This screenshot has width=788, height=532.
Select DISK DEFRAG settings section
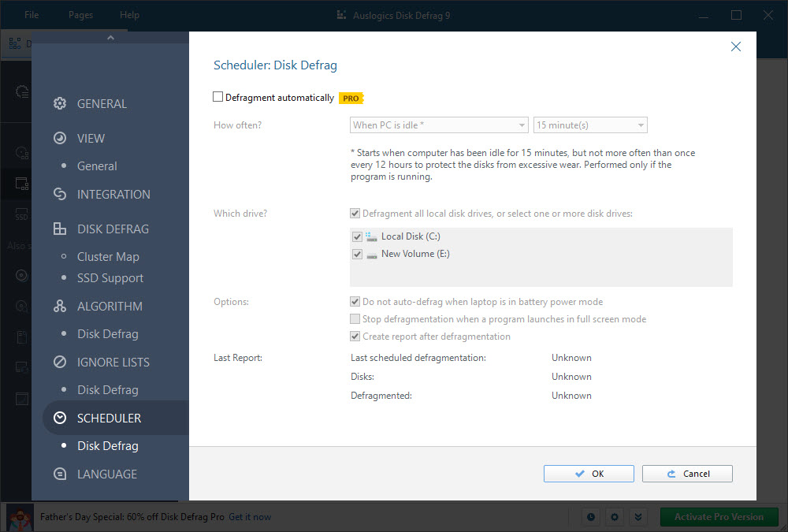tap(113, 229)
